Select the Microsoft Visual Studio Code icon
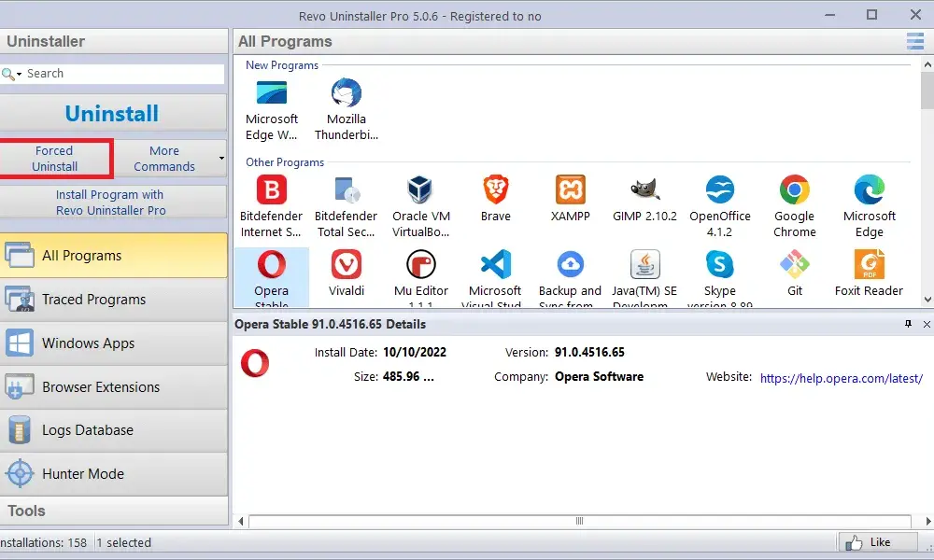934x560 pixels. [x=496, y=264]
